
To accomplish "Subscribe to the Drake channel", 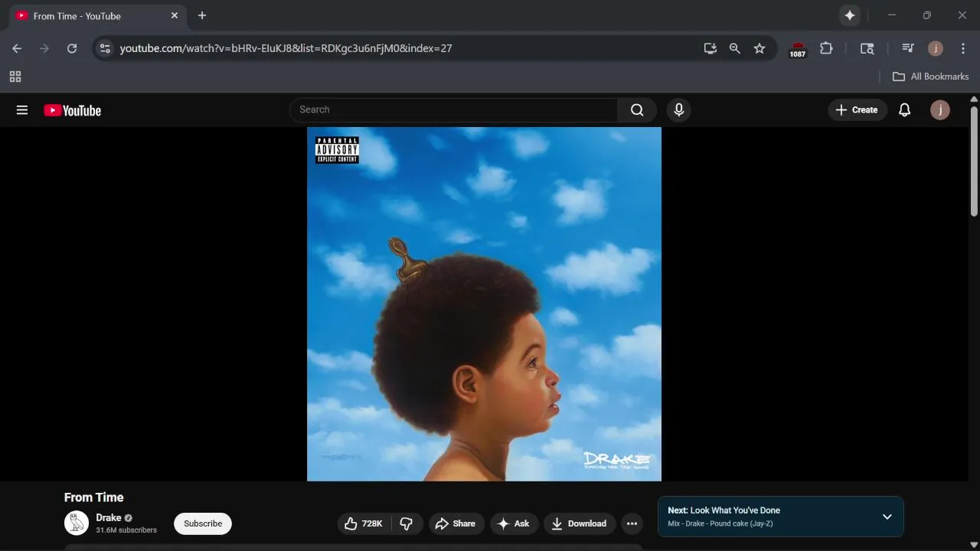I will (x=203, y=523).
